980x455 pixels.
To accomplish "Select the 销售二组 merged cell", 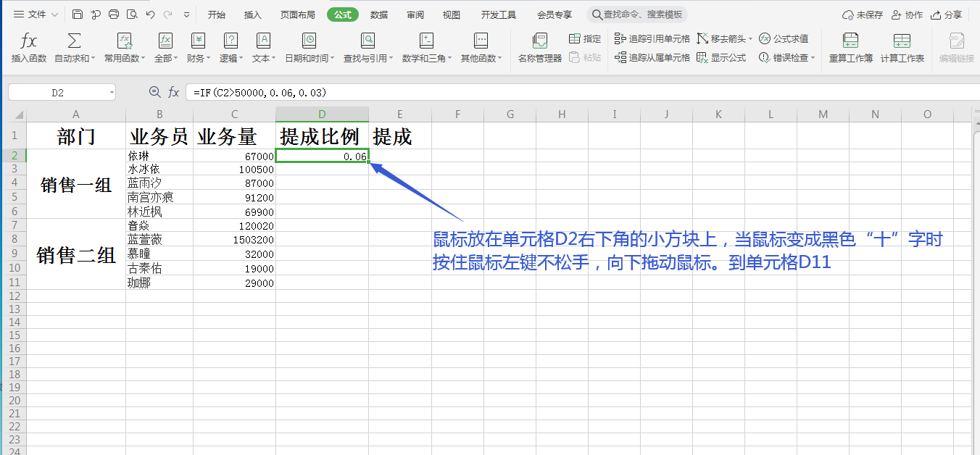I will click(76, 254).
